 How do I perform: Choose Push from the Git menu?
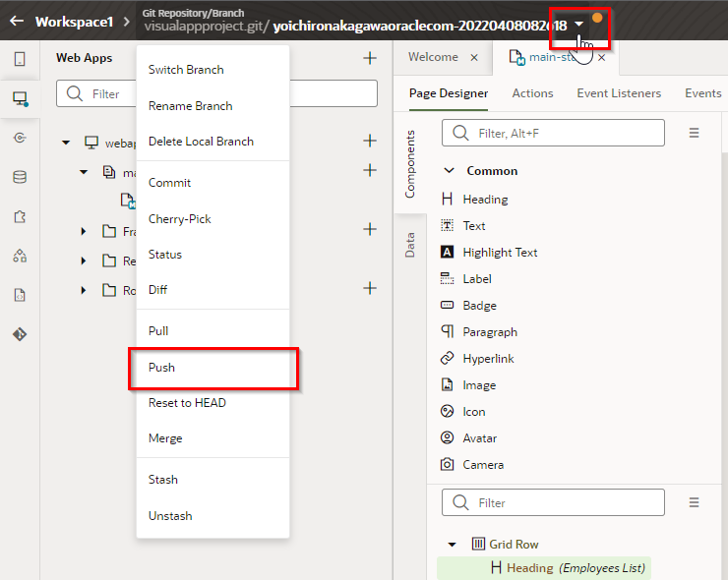[x=161, y=368]
